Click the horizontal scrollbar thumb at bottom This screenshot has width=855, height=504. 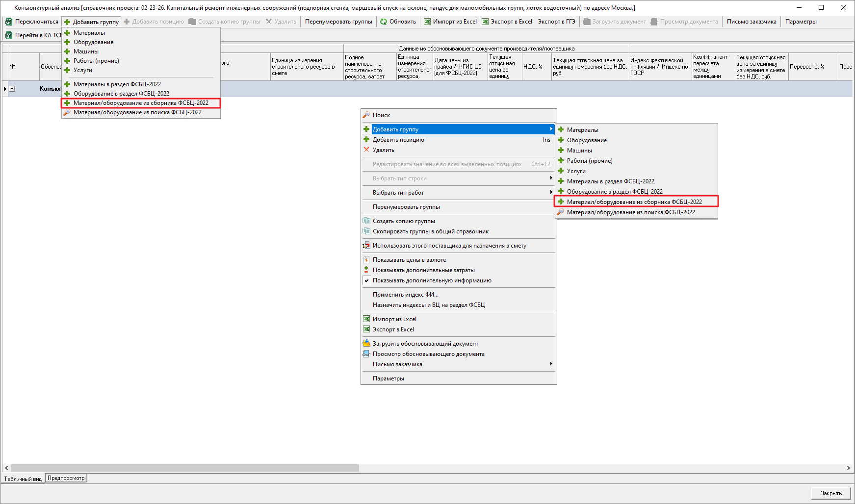[x=184, y=468]
